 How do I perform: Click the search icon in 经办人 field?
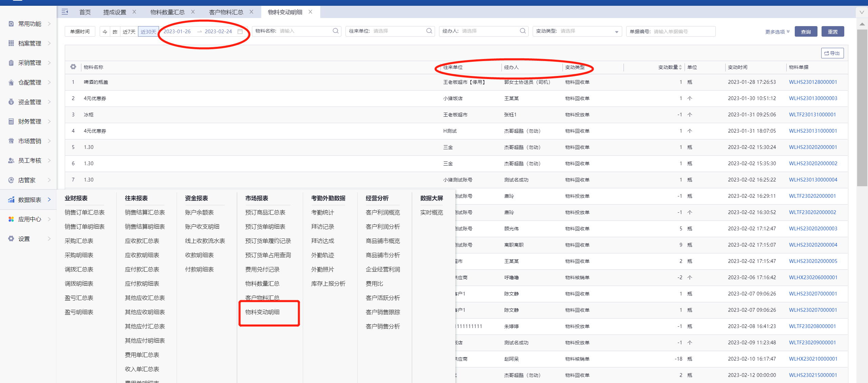(x=522, y=31)
